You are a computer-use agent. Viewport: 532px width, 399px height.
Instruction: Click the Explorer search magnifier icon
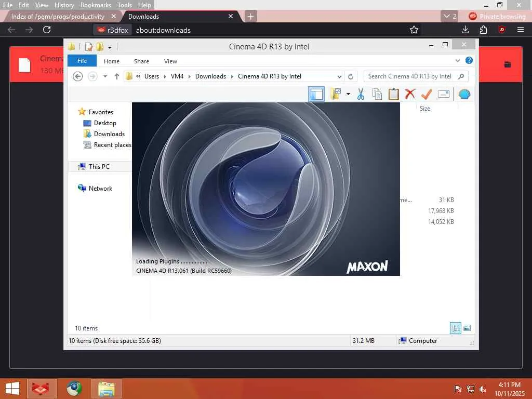coord(461,76)
